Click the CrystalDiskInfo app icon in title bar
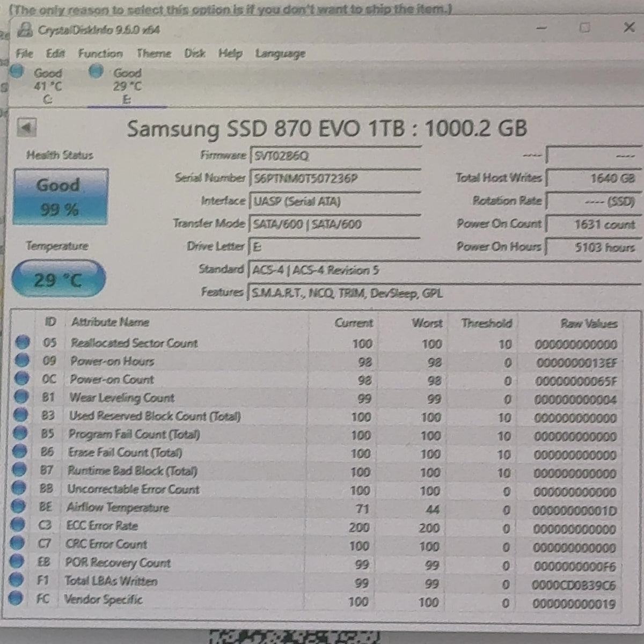Image resolution: width=644 pixels, height=644 pixels. pos(25,30)
